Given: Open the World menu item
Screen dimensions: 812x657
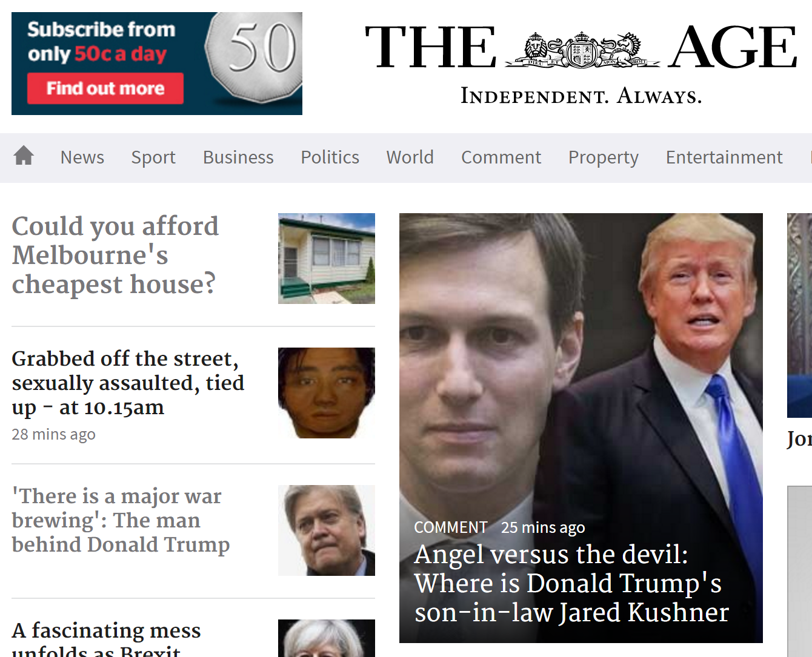Looking at the screenshot, I should point(410,157).
